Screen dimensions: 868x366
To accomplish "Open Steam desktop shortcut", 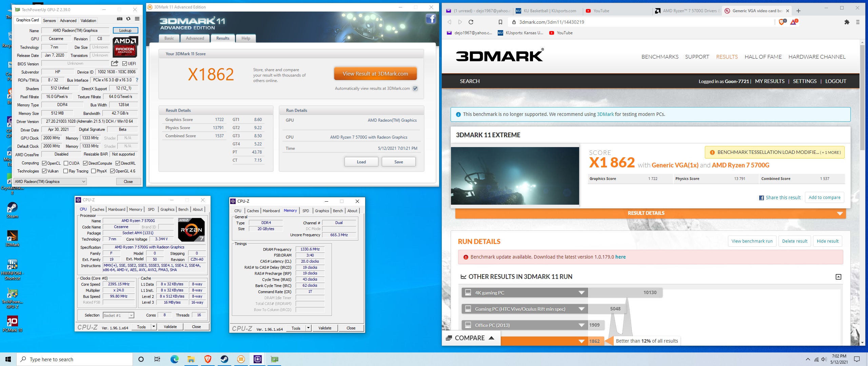I will tap(12, 210).
